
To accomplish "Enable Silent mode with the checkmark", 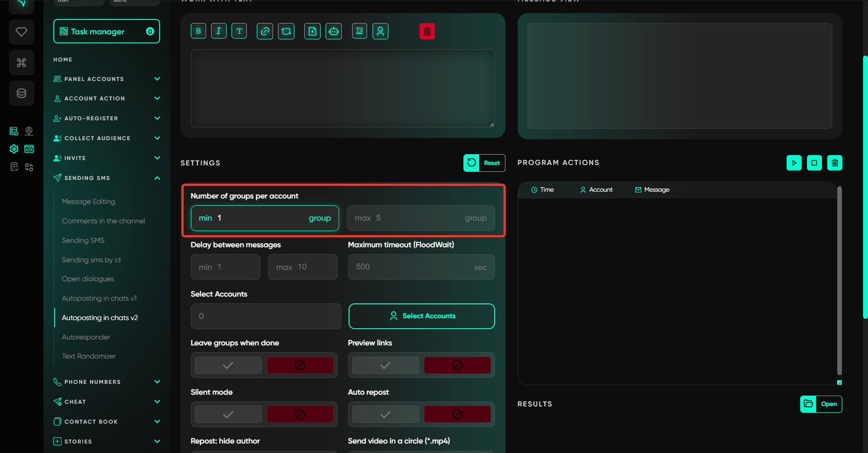I will pyautogui.click(x=228, y=415).
